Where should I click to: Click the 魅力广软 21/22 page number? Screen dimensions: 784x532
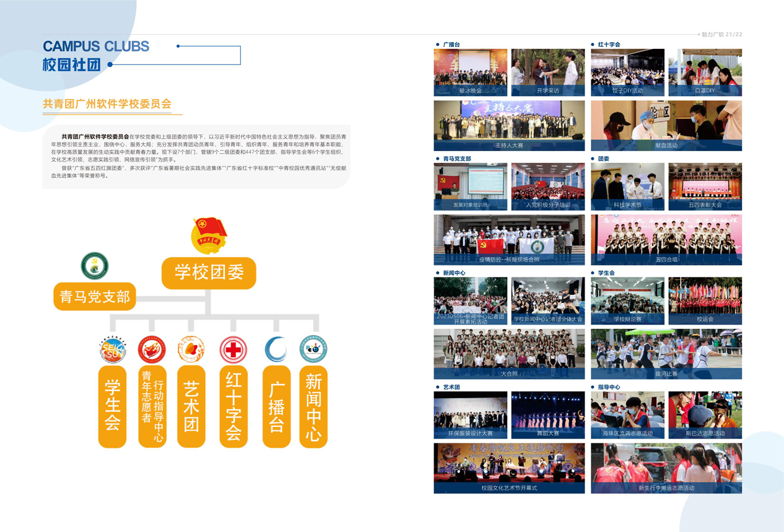click(721, 35)
